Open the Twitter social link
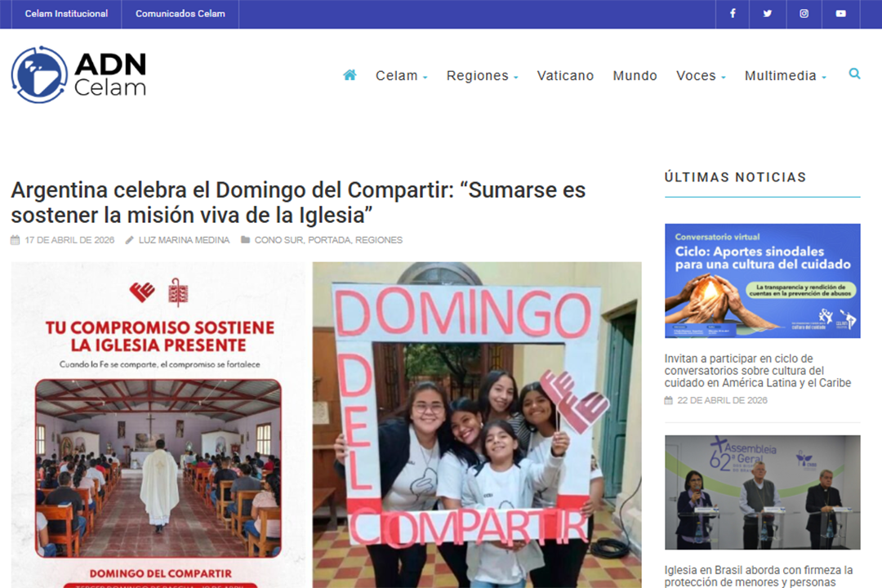 (x=767, y=14)
